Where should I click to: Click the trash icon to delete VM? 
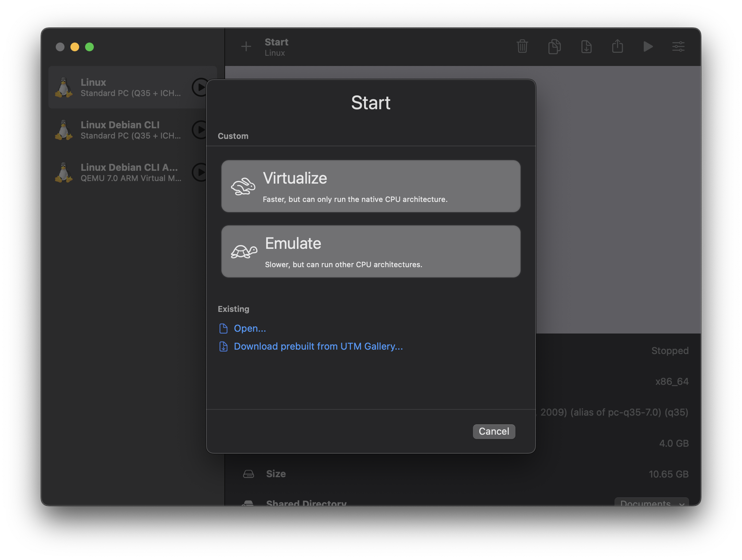tap(522, 47)
